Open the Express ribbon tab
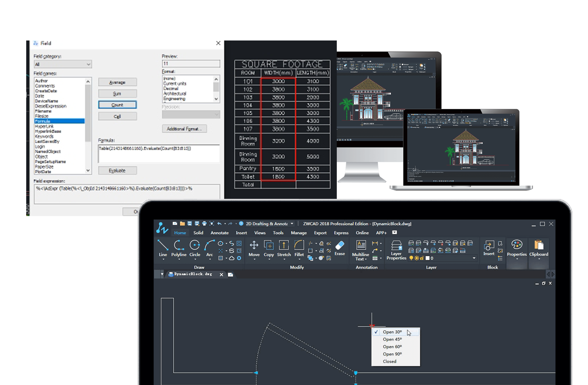 (x=341, y=233)
